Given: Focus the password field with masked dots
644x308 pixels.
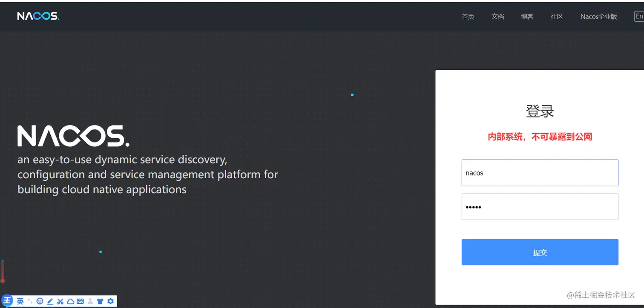Looking at the screenshot, I should click(540, 207).
